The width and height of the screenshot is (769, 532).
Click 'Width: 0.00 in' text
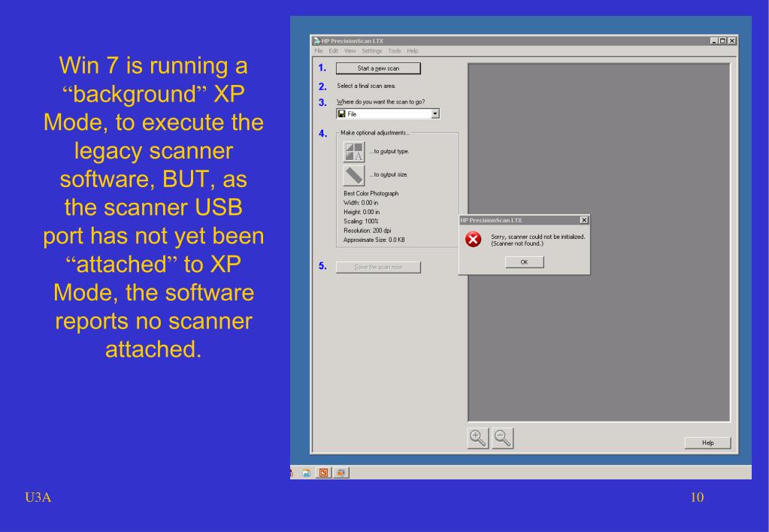click(361, 202)
